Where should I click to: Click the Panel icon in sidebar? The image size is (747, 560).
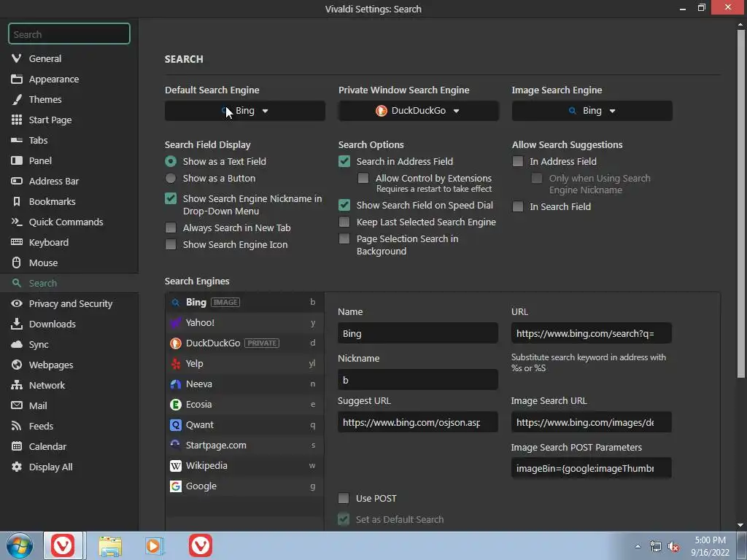point(17,160)
